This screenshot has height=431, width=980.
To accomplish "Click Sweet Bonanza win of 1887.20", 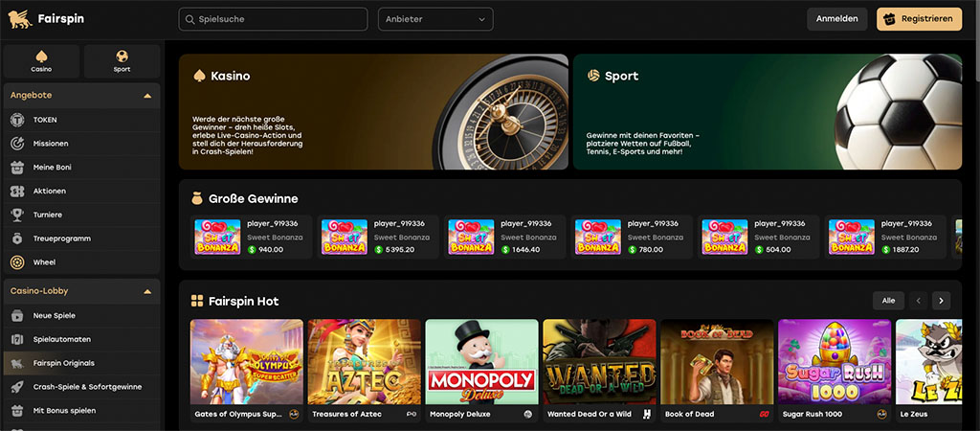I will [x=885, y=238].
